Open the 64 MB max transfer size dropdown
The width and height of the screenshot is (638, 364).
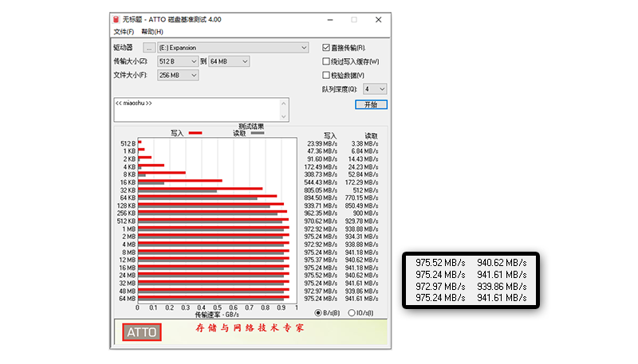pos(229,61)
